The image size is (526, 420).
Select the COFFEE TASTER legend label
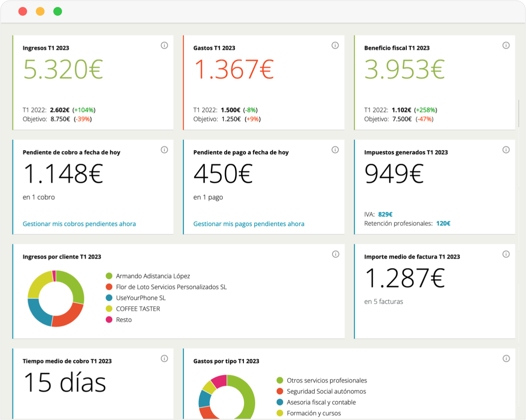click(x=138, y=309)
